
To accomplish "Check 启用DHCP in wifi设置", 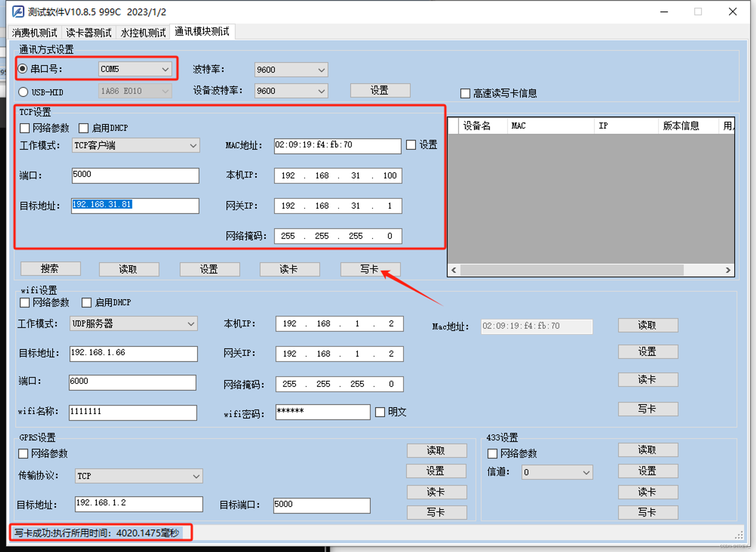I will pyautogui.click(x=87, y=303).
